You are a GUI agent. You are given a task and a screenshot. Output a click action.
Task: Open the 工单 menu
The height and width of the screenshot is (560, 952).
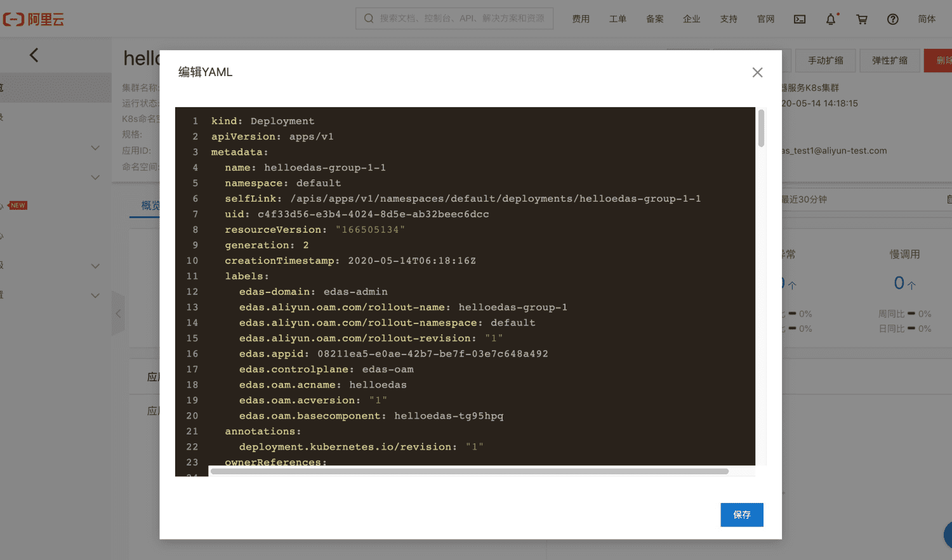point(618,19)
